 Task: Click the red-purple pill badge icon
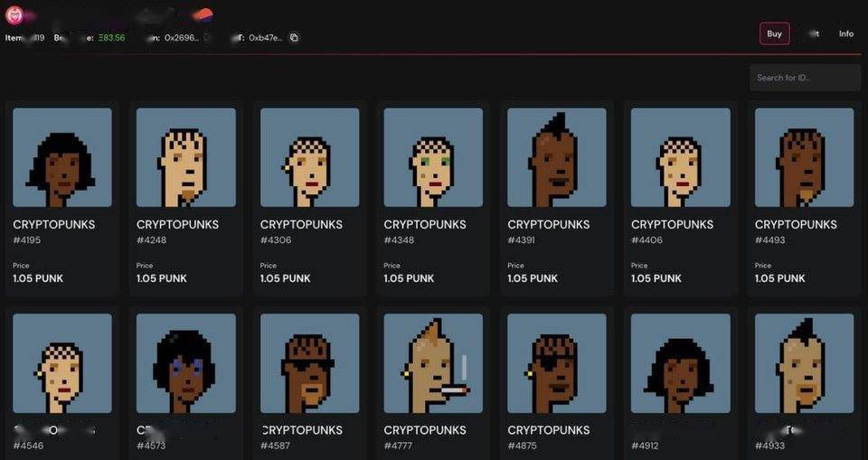tap(202, 14)
